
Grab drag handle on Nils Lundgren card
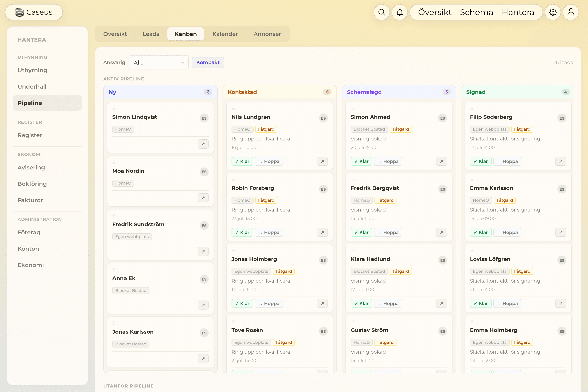[x=234, y=108]
